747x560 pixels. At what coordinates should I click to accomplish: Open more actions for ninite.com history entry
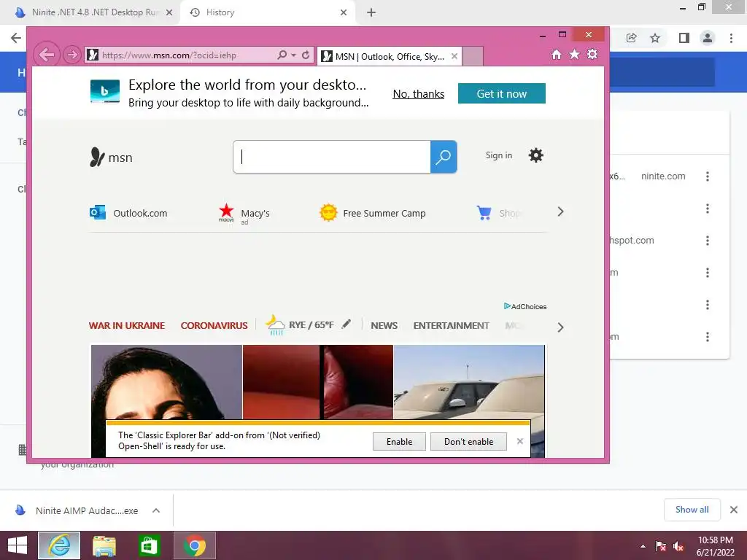click(x=708, y=176)
